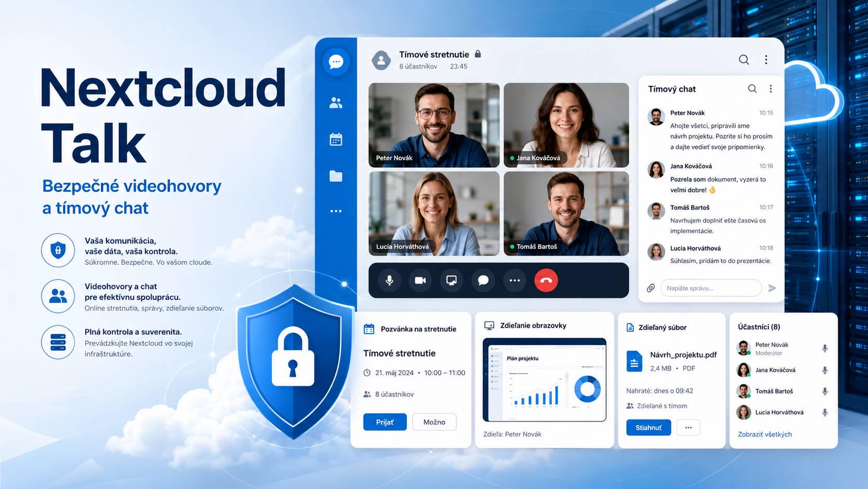Select Tomáš Bartoš's video tile
Viewport: 868px width, 489px height.
[566, 214]
